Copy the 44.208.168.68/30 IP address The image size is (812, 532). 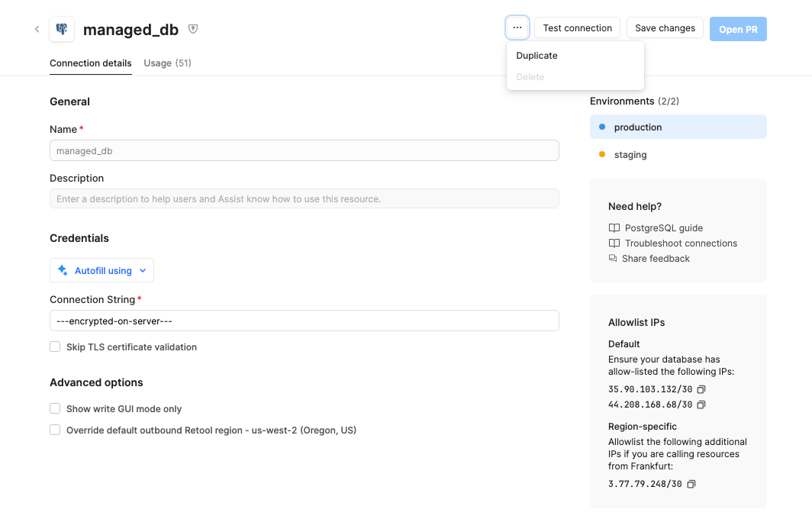[x=701, y=405]
